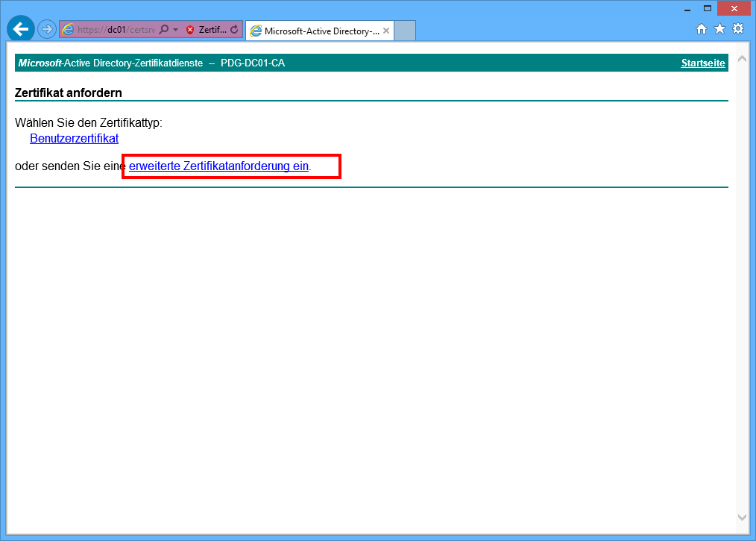Viewport: 756px width, 541px height.
Task: Open the Home page icon
Action: (702, 29)
